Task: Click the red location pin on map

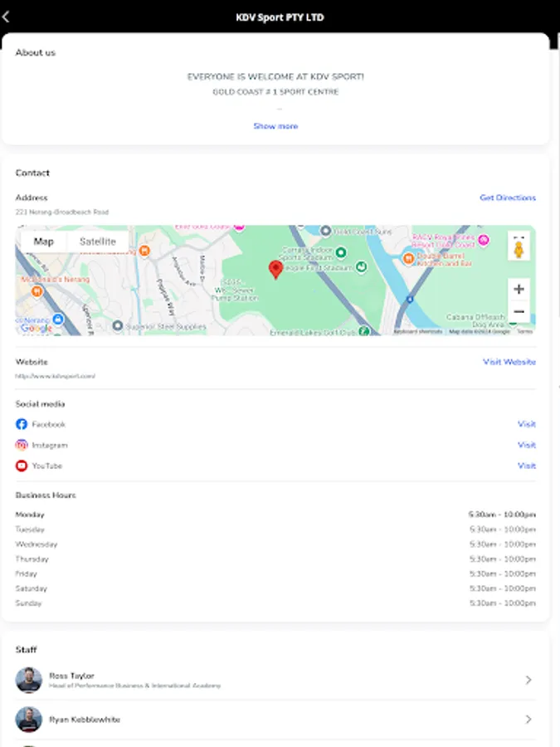Action: [x=275, y=270]
